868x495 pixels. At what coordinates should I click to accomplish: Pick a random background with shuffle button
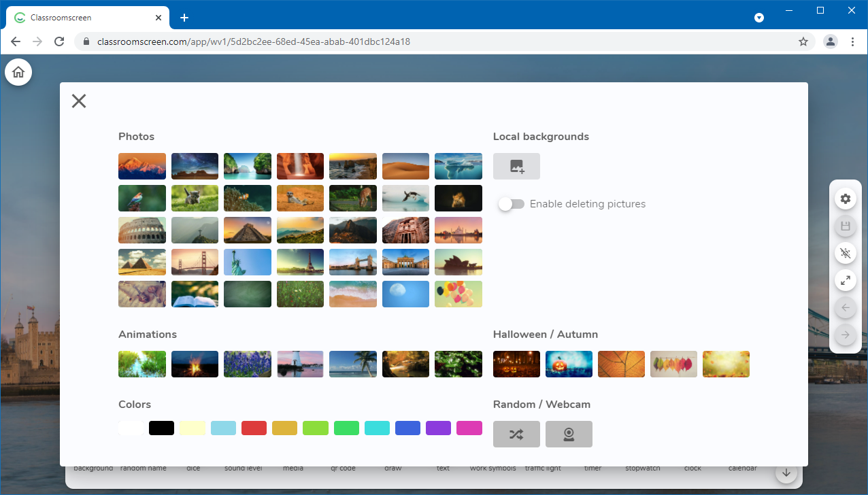pos(516,434)
